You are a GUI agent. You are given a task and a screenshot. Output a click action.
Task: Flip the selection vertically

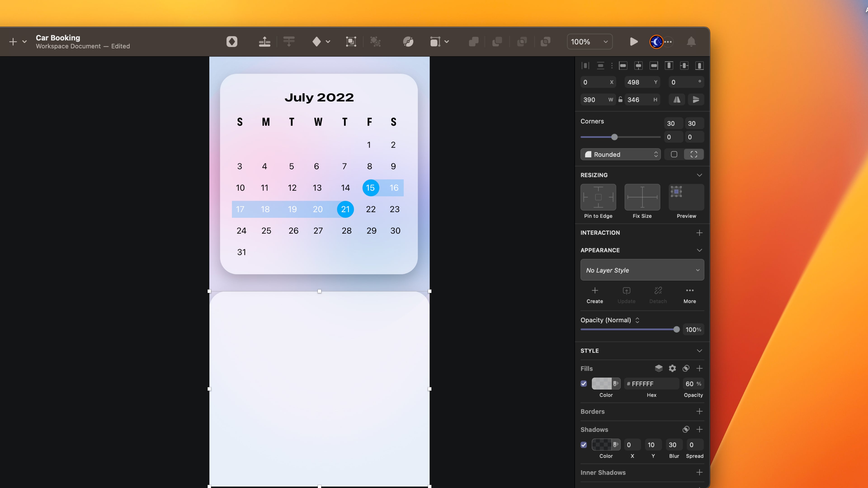(x=696, y=99)
